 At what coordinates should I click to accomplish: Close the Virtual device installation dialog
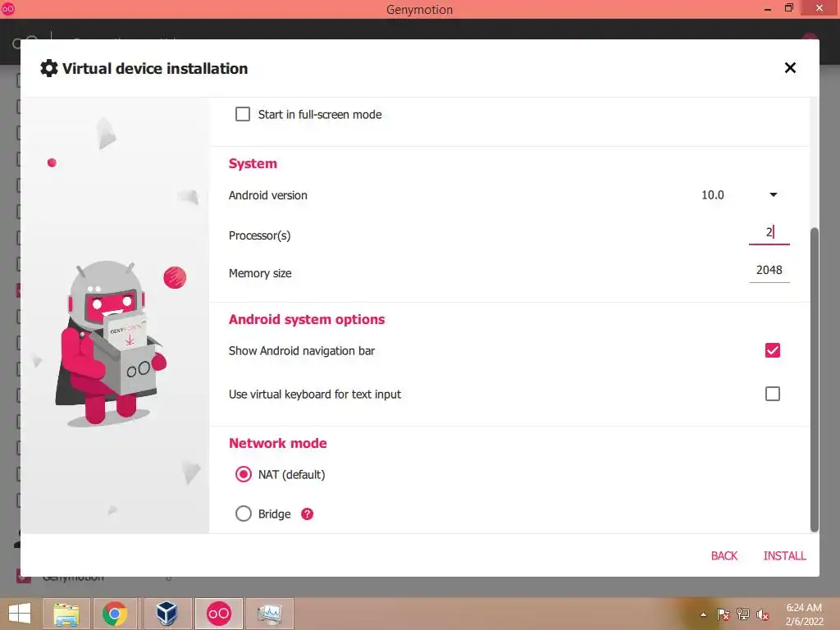[x=790, y=68]
